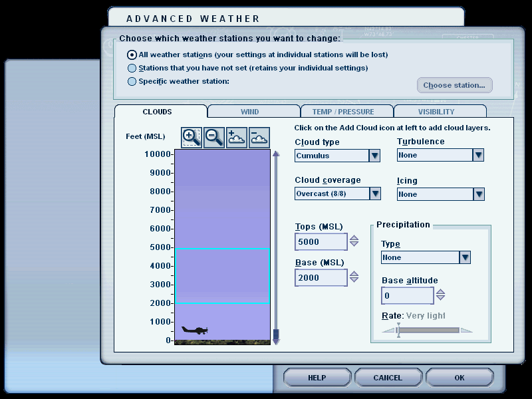This screenshot has height=399, width=532.
Task: Click the 5000 altitude axis label
Action: 160,247
